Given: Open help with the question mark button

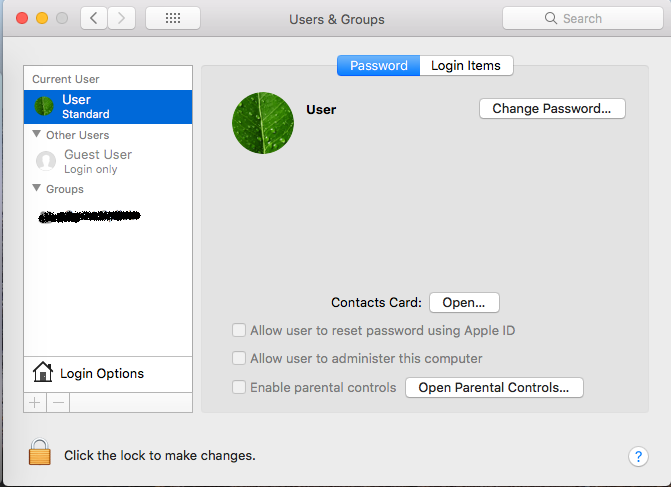Looking at the screenshot, I should coord(638,457).
